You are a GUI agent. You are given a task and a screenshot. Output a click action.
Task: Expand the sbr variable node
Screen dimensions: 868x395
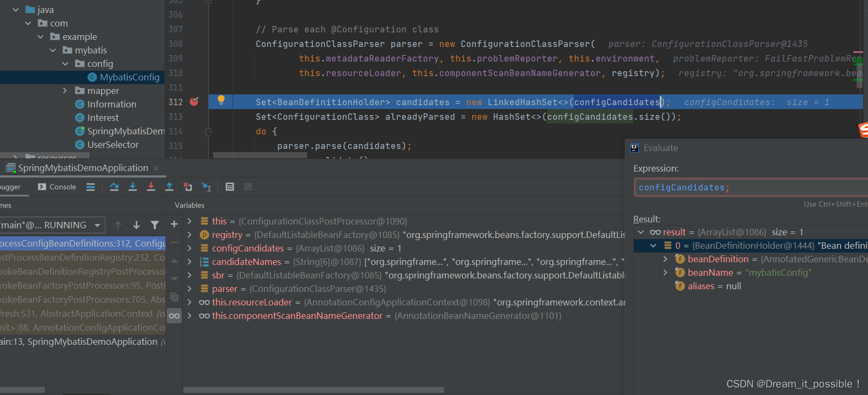coord(189,275)
